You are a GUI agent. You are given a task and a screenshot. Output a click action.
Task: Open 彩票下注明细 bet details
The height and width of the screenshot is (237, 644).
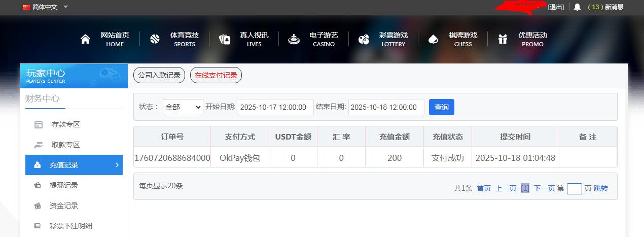tap(71, 226)
